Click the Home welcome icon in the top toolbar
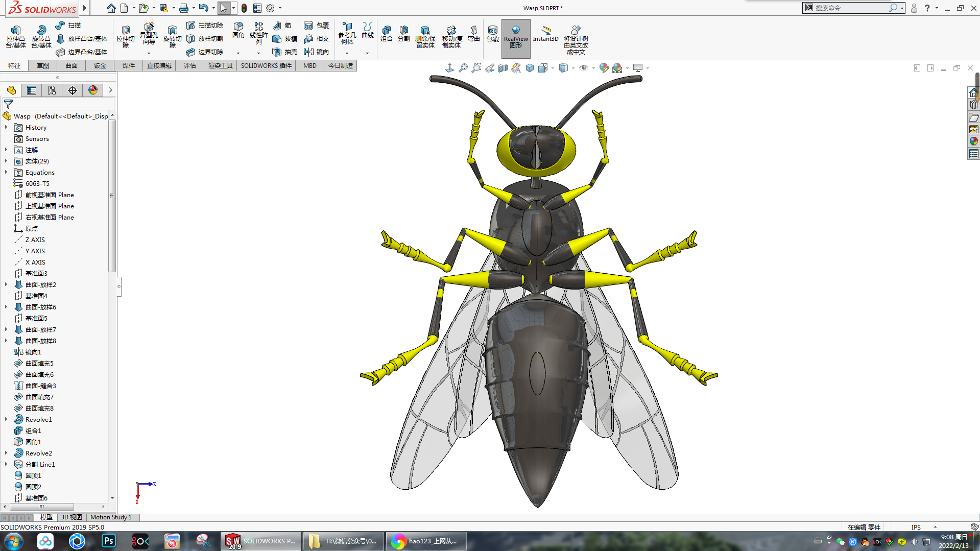This screenshot has width=980, height=551. (111, 8)
